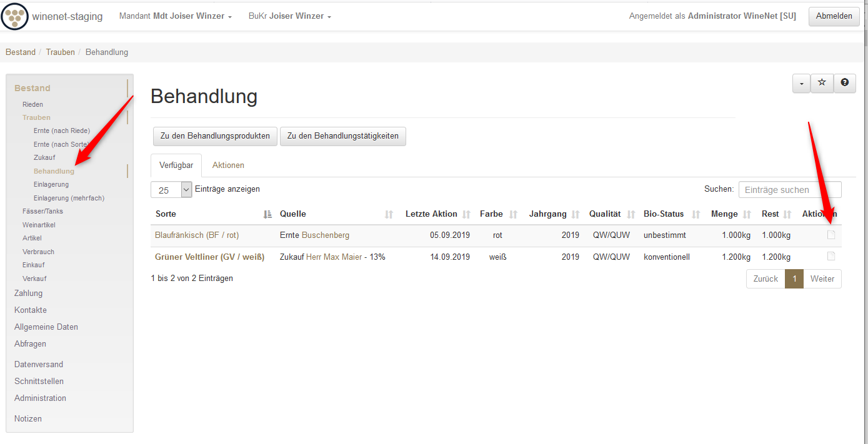Follow the Buschenberg link in Quelle column
868x444 pixels.
[325, 235]
